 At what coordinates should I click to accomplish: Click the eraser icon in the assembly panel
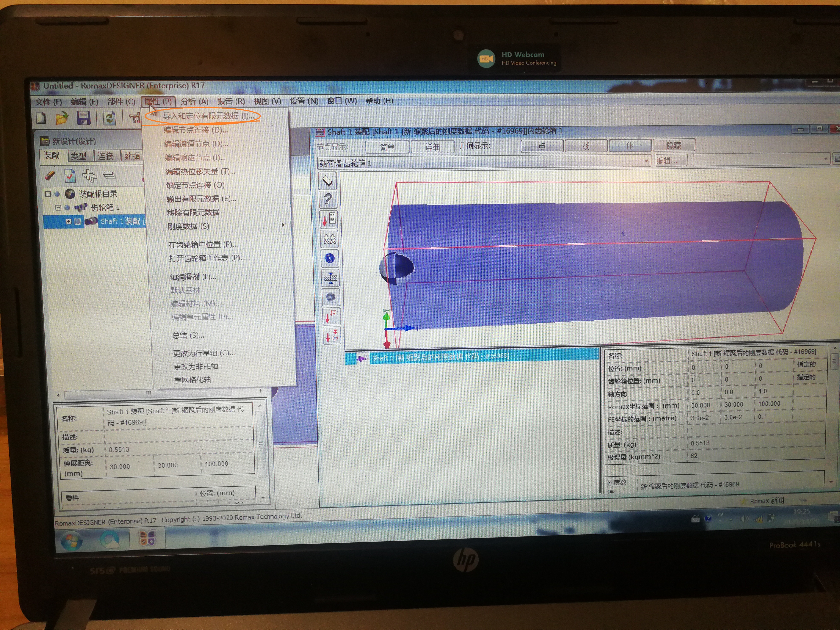(x=50, y=175)
